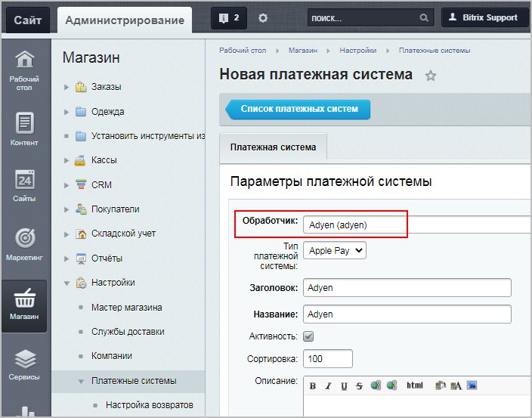Click the Кассы cash register icon
Screen dimensions: 532x418
coord(80,160)
